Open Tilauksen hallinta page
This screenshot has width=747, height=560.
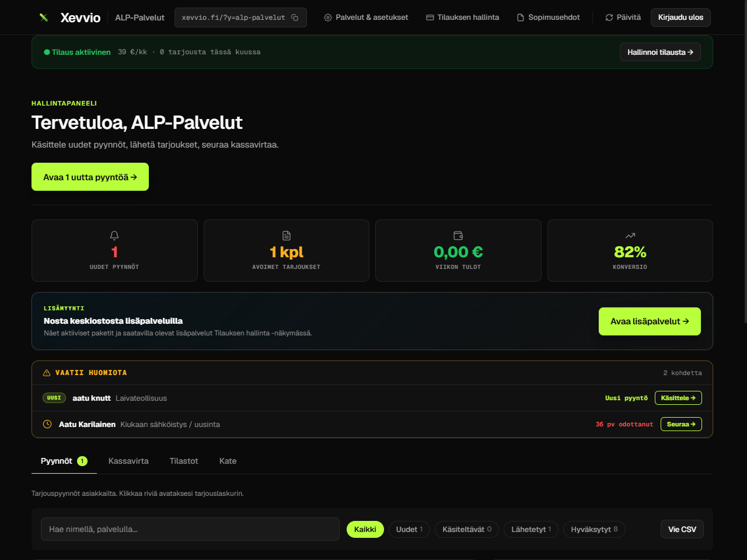click(463, 17)
